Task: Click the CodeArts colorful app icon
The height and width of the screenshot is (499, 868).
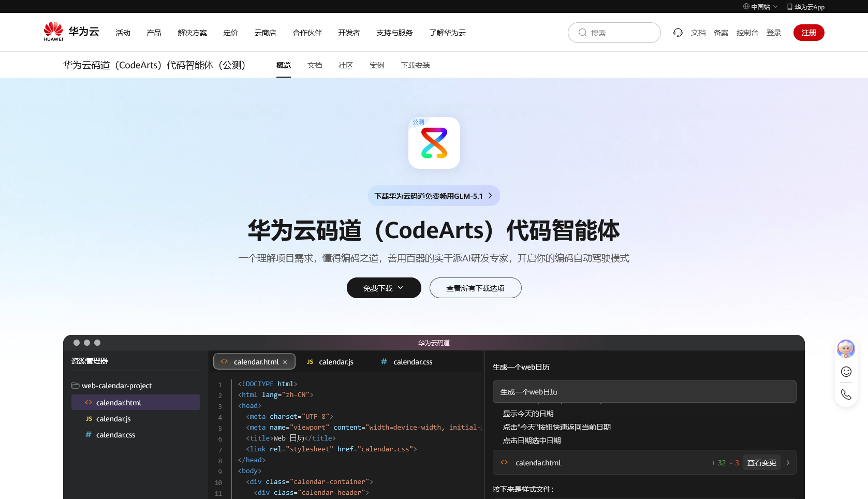Action: (x=434, y=143)
